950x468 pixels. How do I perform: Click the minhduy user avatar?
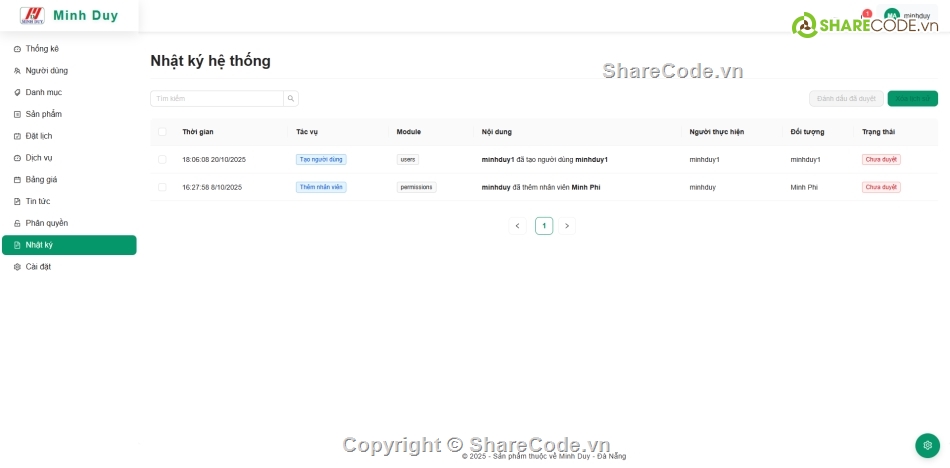tap(891, 16)
